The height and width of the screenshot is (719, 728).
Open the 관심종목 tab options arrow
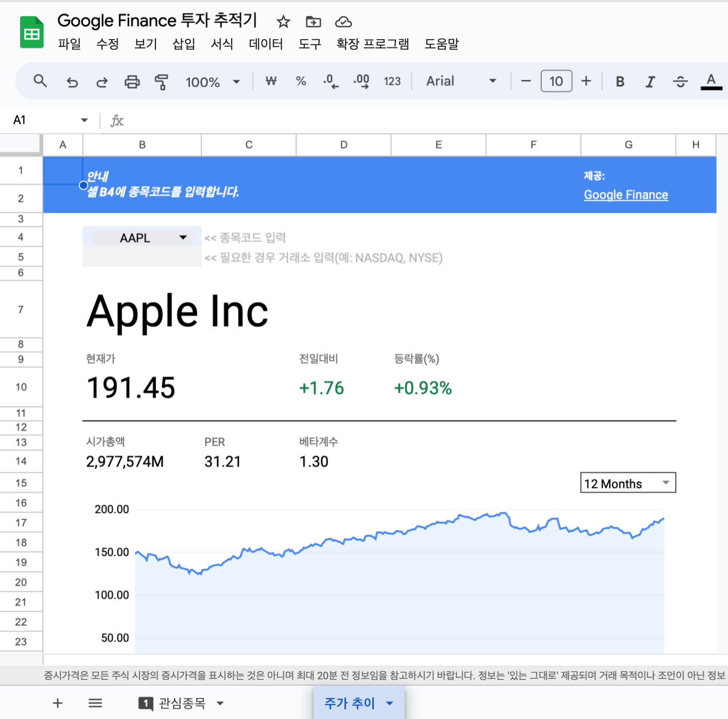(220, 703)
